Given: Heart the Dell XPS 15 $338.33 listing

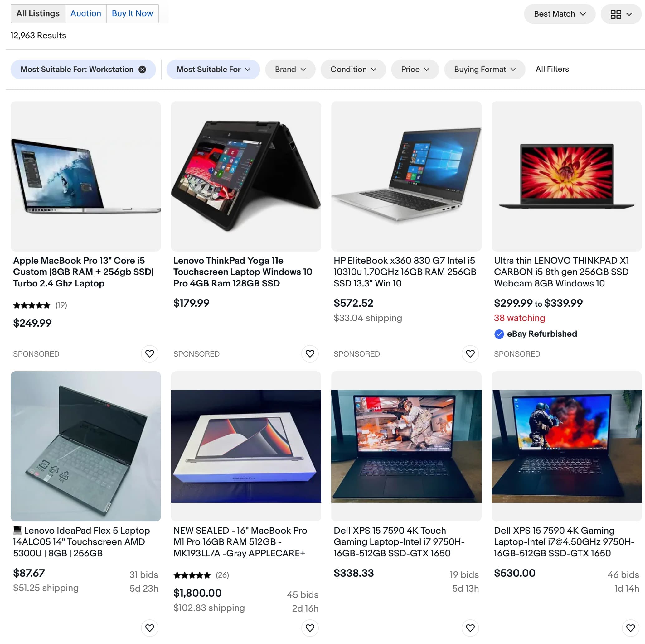Looking at the screenshot, I should pyautogui.click(x=470, y=628).
